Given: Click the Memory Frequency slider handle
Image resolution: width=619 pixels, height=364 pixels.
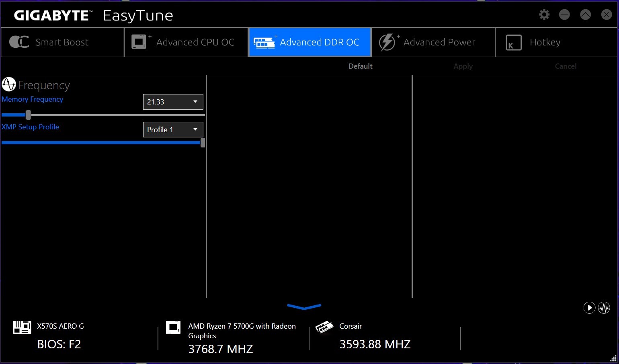Looking at the screenshot, I should [x=29, y=115].
